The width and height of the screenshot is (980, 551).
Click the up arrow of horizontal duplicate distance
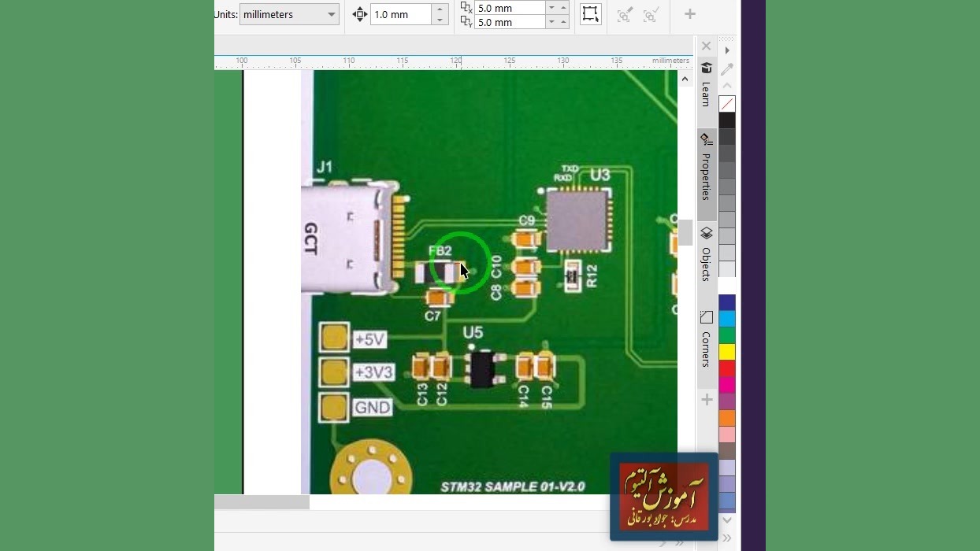(x=563, y=8)
